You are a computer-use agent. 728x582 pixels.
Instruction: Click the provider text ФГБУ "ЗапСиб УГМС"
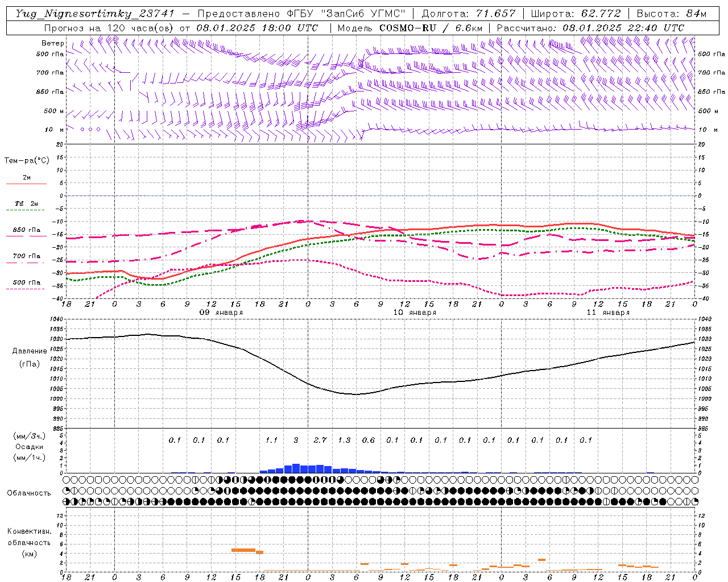click(x=345, y=14)
